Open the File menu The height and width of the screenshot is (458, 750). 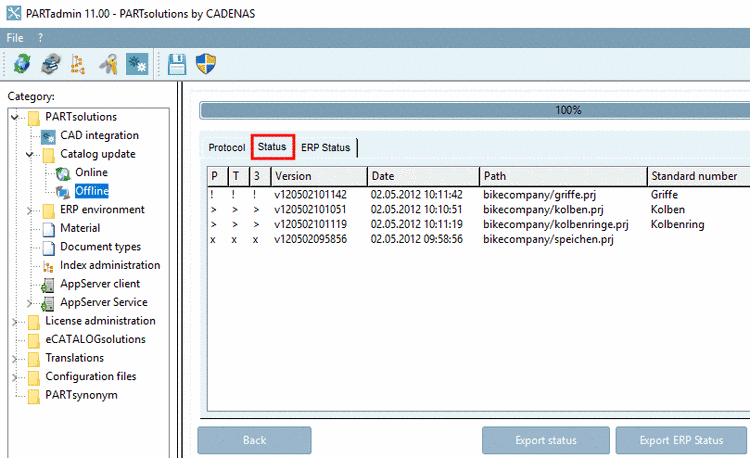[x=15, y=38]
